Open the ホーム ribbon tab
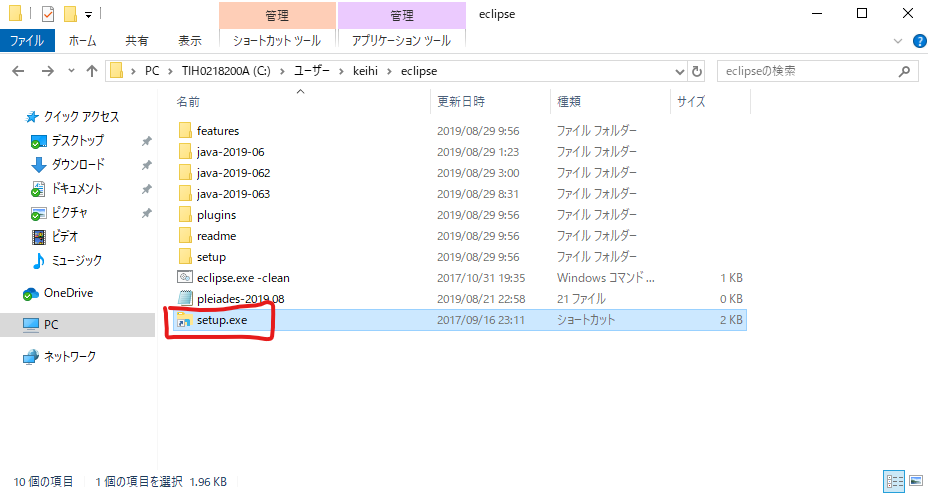Screen dimensions: 928x493 [82, 41]
